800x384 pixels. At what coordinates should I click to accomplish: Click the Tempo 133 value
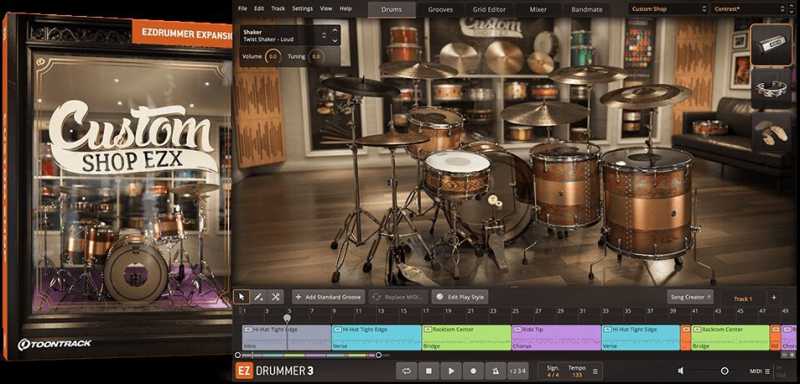579,374
